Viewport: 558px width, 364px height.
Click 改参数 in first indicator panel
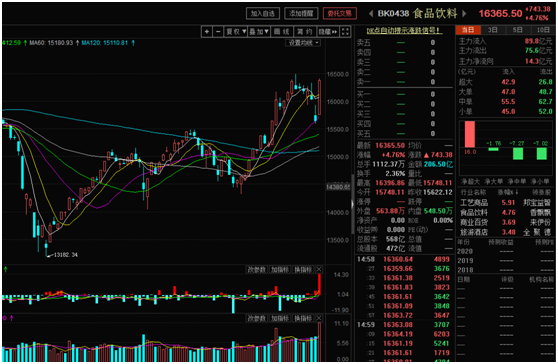(x=257, y=269)
